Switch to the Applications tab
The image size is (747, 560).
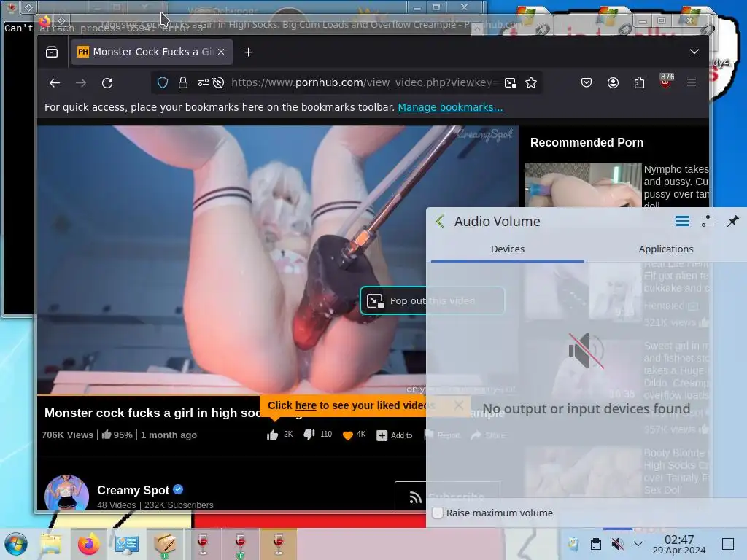pyautogui.click(x=665, y=249)
